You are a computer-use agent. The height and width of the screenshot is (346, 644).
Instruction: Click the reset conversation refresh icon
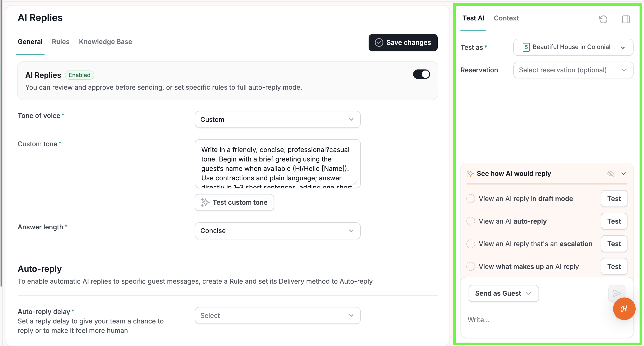[x=603, y=19]
